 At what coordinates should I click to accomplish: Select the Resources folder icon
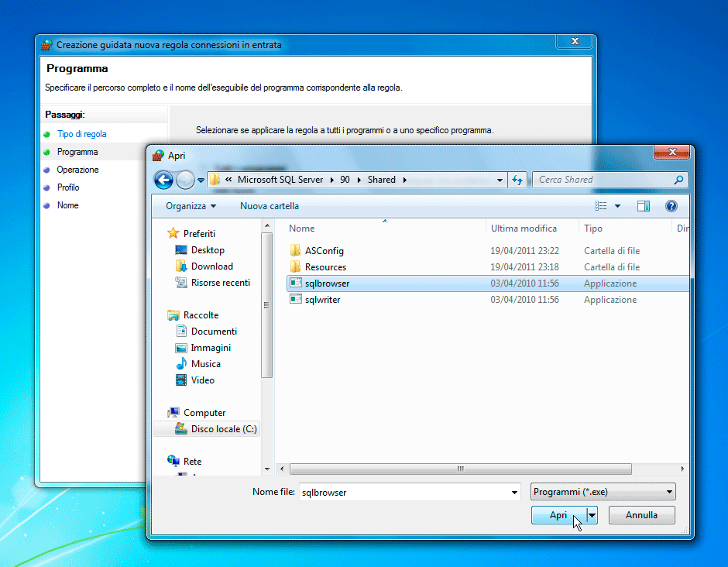point(295,266)
